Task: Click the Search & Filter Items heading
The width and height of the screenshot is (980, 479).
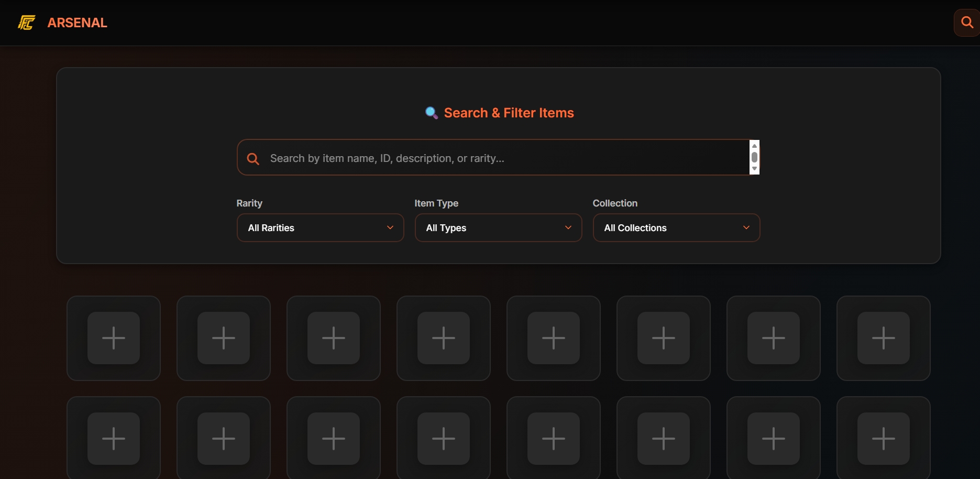Action: pyautogui.click(x=509, y=113)
